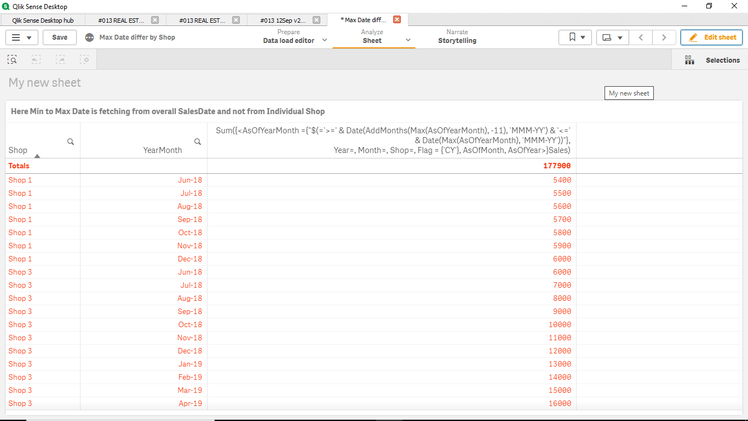Click the Sum set-analysis expression header
Screen dimensions: 748x421
pos(392,140)
